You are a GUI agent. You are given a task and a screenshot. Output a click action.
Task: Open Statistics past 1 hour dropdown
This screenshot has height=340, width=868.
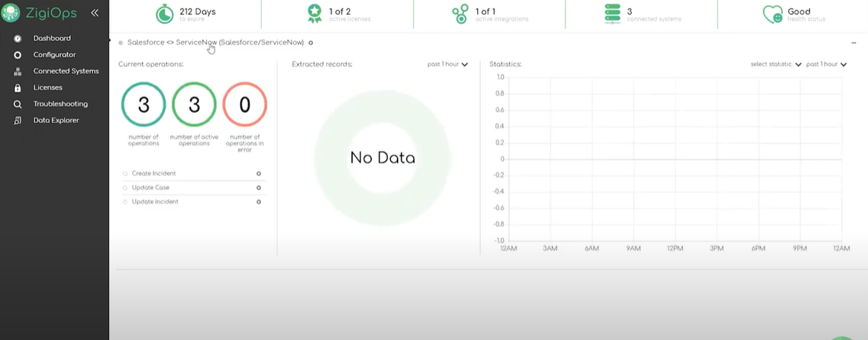[826, 64]
